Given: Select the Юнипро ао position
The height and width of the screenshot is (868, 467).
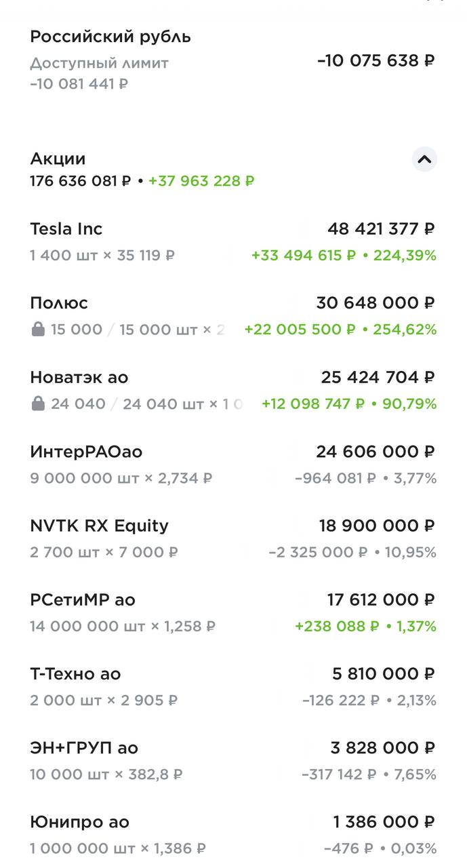Looking at the screenshot, I should point(79,823).
